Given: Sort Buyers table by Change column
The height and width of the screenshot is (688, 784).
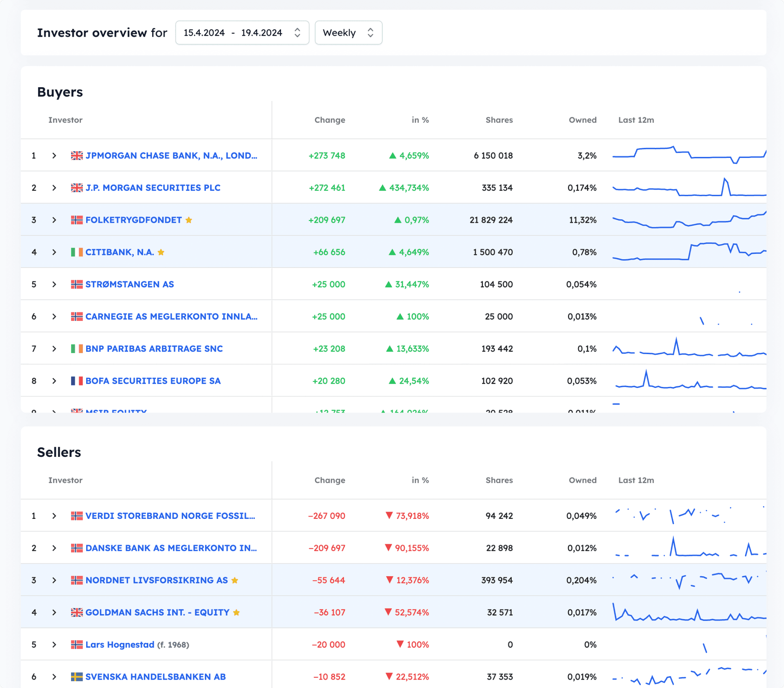Looking at the screenshot, I should coord(330,120).
